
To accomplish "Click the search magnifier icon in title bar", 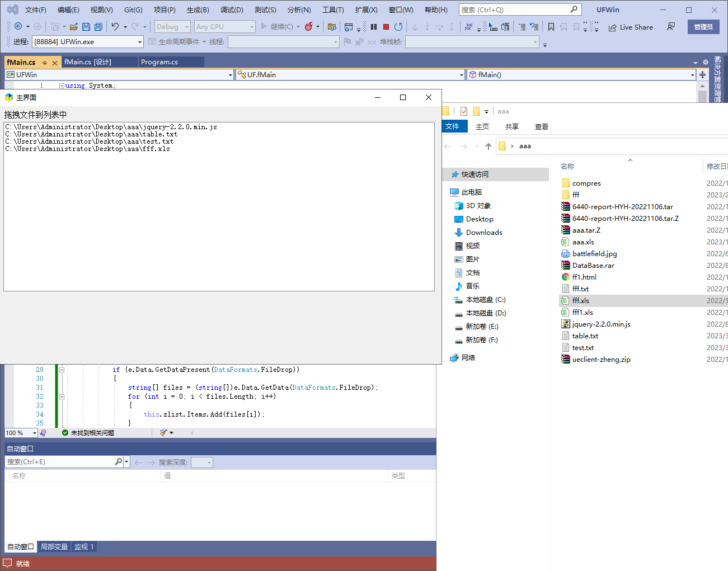I will pyautogui.click(x=574, y=10).
